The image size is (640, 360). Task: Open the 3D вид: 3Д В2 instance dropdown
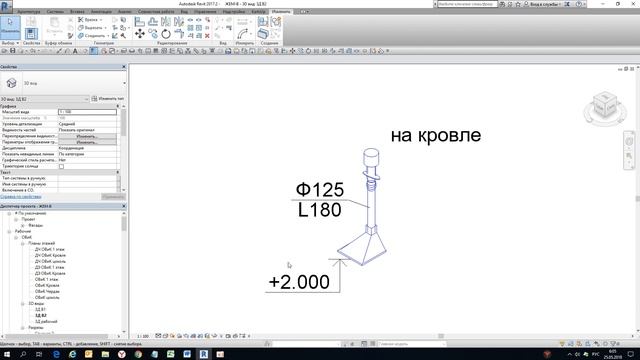coord(45,99)
